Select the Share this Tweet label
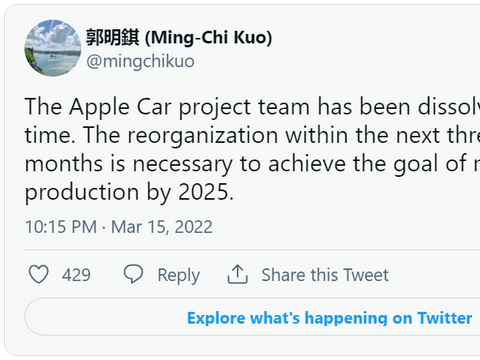Screen dimensions: 480x360 click(325, 275)
